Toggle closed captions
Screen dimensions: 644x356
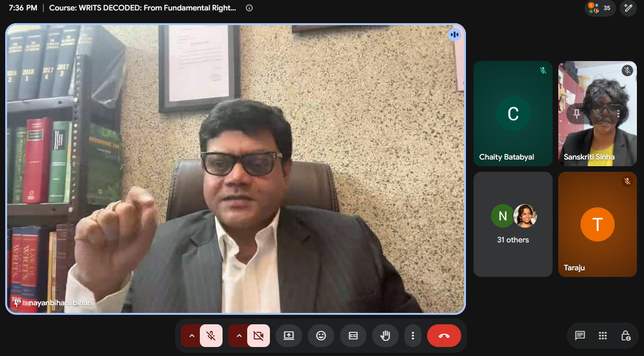[353, 336]
